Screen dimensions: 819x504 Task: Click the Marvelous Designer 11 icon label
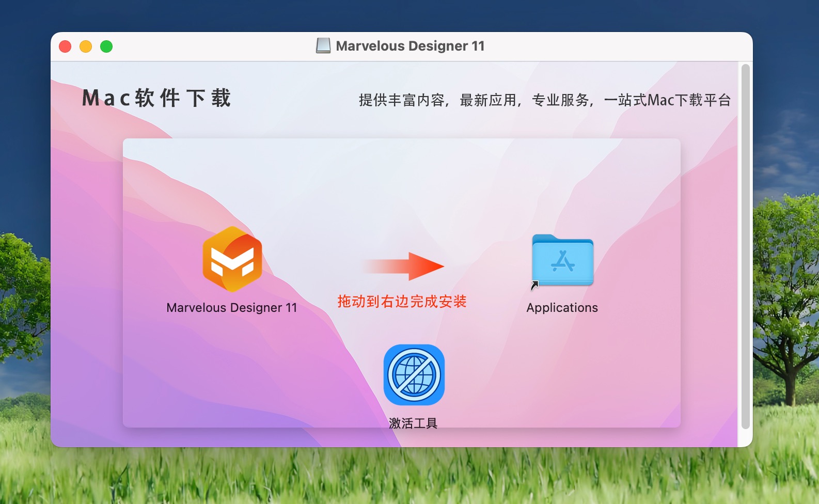click(232, 308)
